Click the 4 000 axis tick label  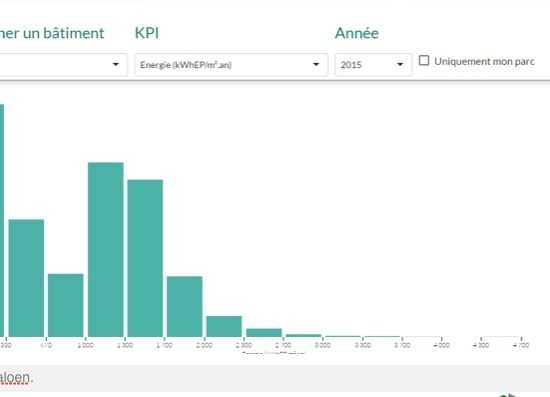441,345
